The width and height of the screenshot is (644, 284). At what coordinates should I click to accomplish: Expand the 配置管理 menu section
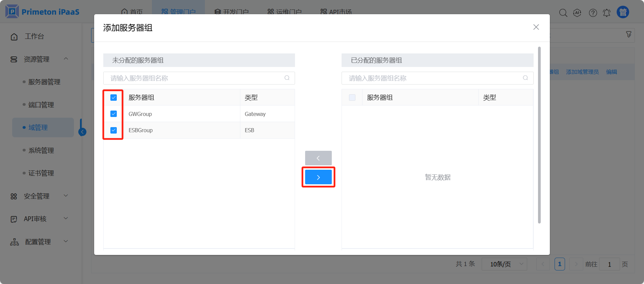(66, 241)
